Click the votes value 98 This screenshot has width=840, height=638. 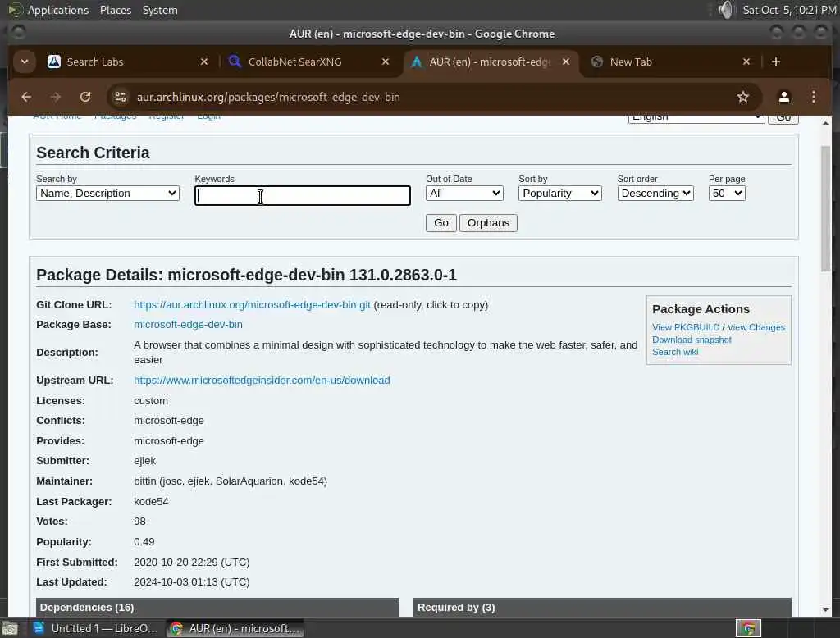click(139, 522)
